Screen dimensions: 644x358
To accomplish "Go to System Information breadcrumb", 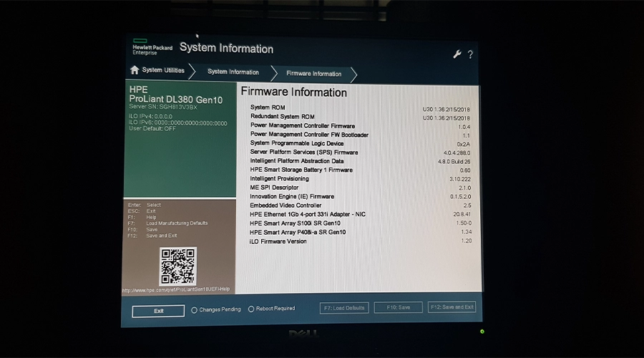I will point(233,72).
